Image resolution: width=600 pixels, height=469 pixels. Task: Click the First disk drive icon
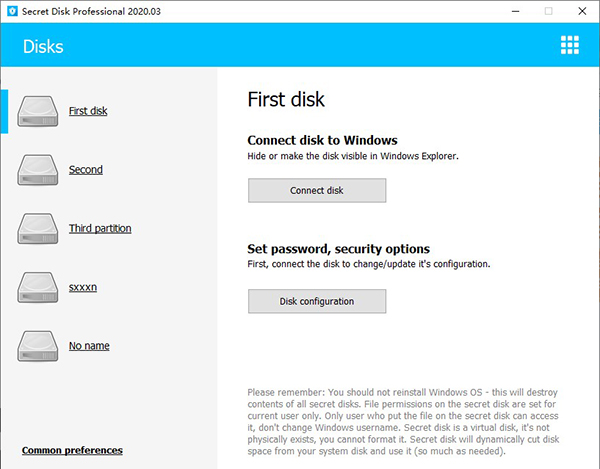(39, 110)
